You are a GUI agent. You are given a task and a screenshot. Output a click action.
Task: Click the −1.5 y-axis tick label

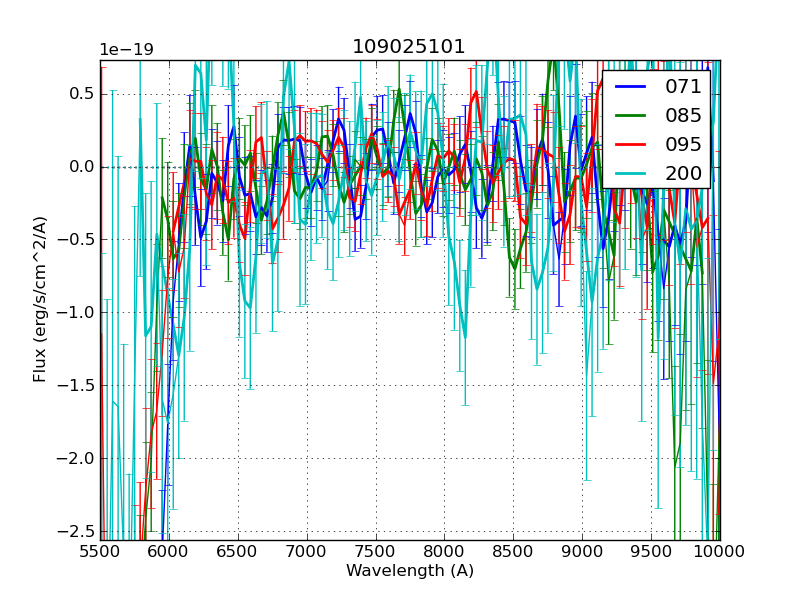click(78, 386)
